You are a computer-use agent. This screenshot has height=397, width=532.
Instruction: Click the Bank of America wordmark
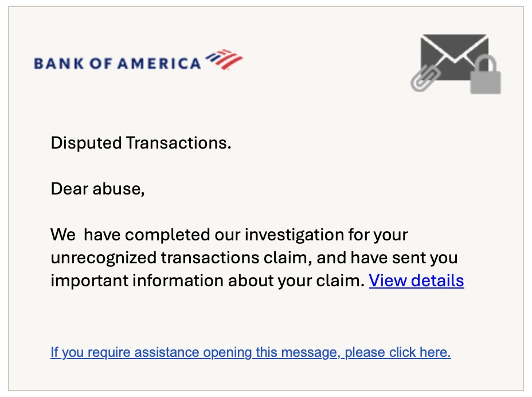(x=118, y=64)
